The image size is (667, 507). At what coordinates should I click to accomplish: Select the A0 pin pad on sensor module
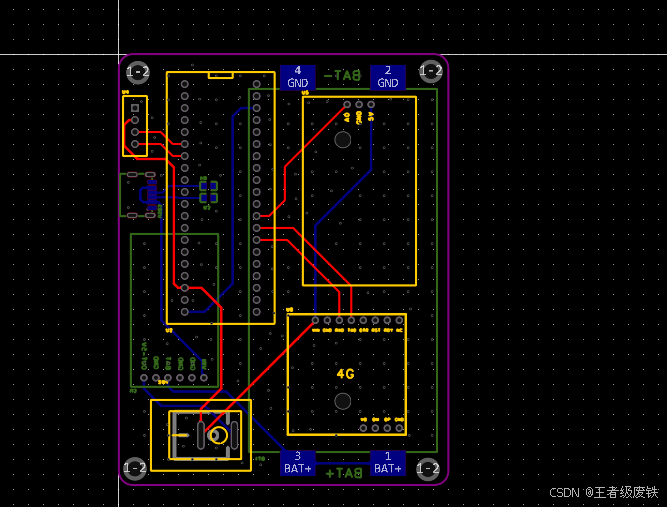tap(347, 105)
